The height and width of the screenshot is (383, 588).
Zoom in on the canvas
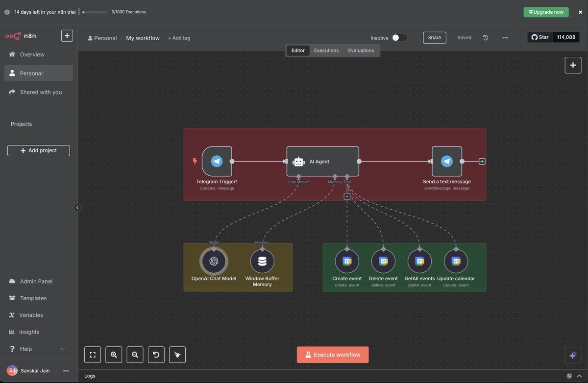click(114, 355)
